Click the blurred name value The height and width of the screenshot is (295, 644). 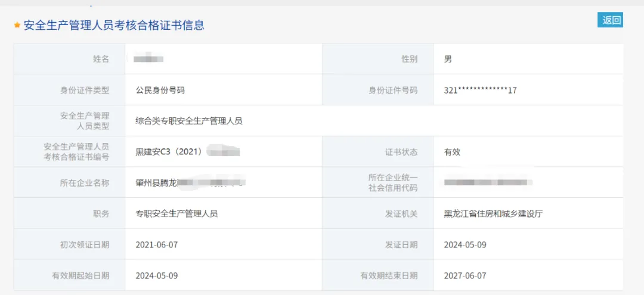pyautogui.click(x=148, y=58)
